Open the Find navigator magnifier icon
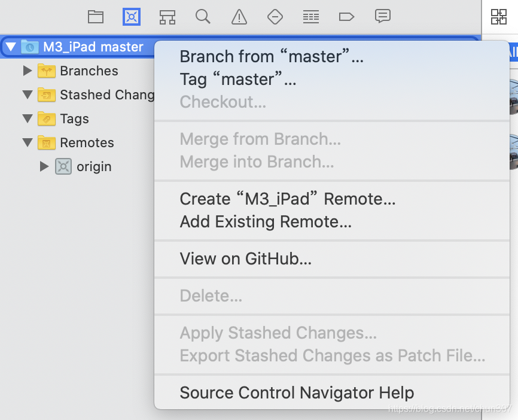The width and height of the screenshot is (518, 420). coord(203,17)
